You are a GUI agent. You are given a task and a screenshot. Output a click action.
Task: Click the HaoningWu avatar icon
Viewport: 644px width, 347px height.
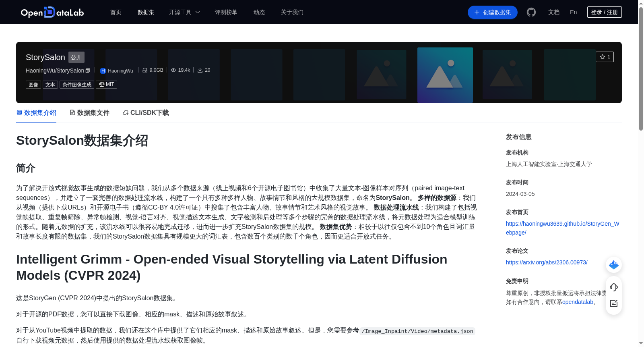point(103,71)
